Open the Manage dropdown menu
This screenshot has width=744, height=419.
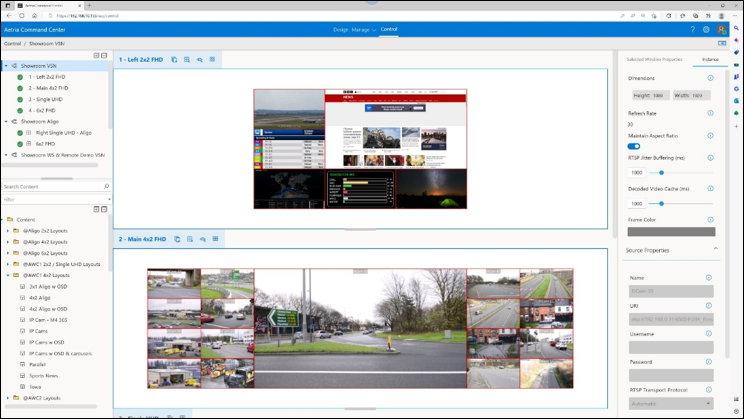[x=363, y=30]
